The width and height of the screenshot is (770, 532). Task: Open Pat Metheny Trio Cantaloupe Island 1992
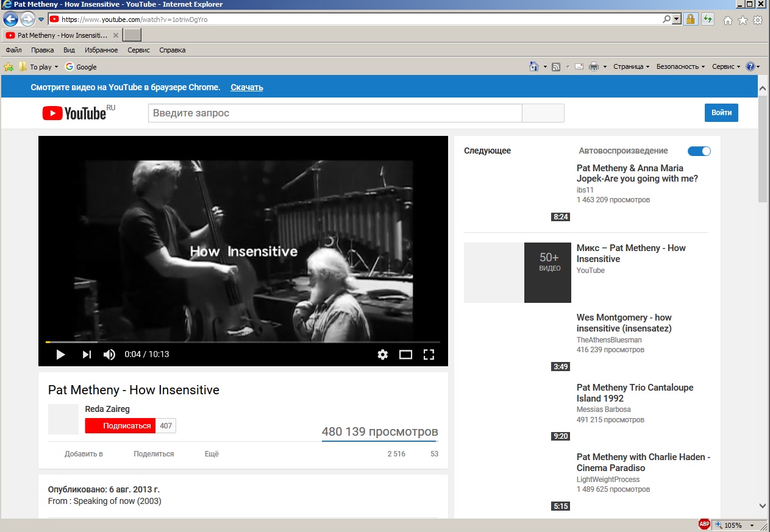coord(635,392)
